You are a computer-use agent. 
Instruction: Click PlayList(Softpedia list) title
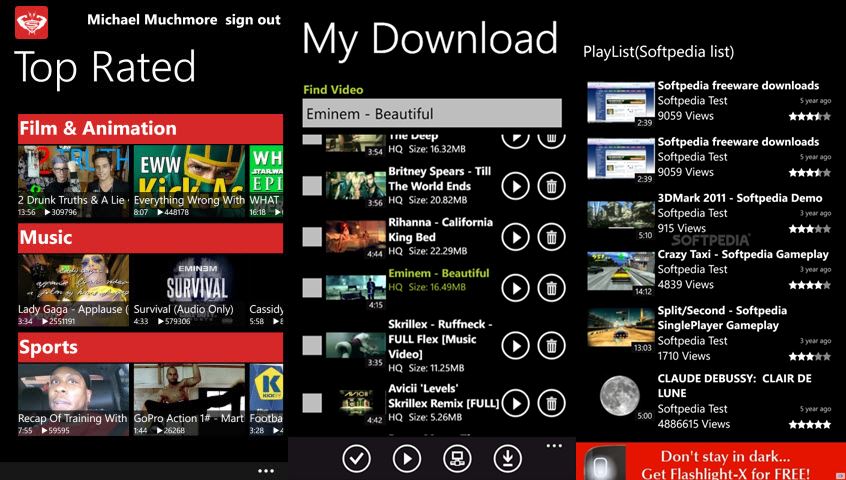tap(659, 52)
